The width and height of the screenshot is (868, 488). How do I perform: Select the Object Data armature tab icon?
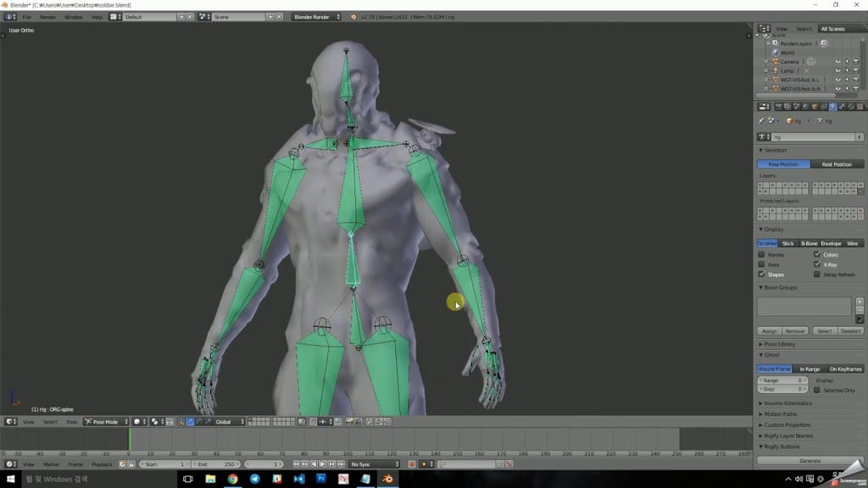click(x=833, y=107)
